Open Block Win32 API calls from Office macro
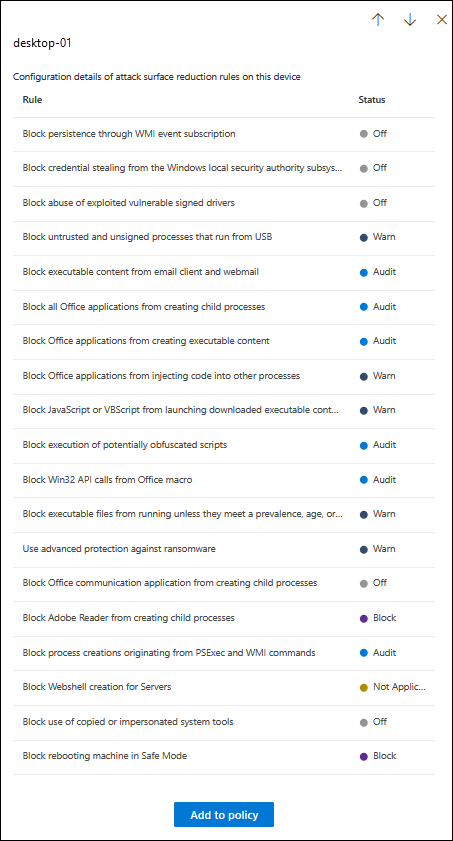Image resolution: width=453 pixels, height=841 pixels. 224,480
